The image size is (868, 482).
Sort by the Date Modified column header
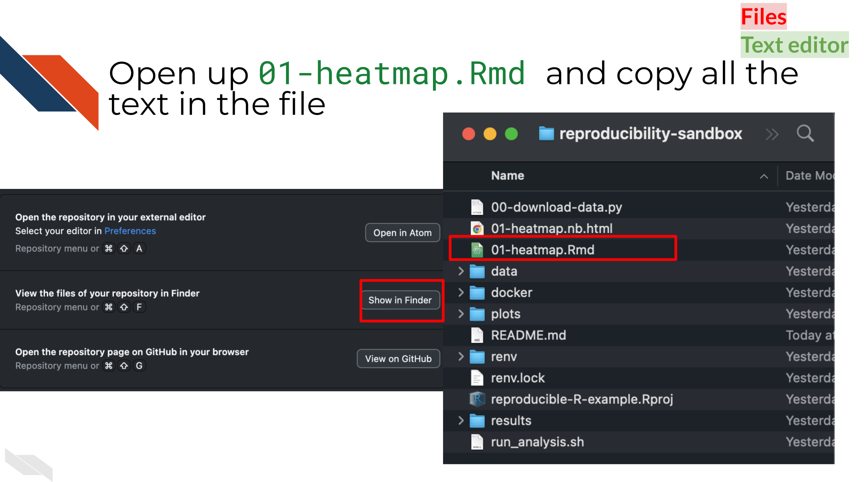(x=809, y=176)
